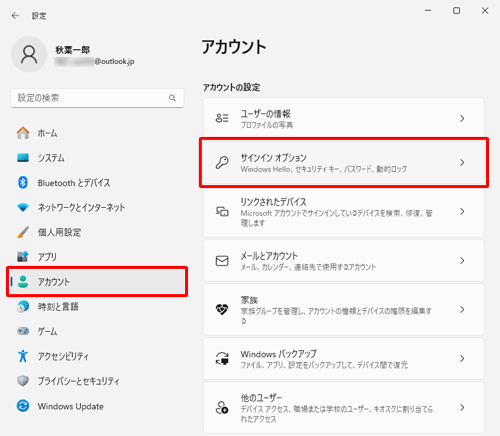Open リンクされたデバイス settings card
The width and height of the screenshot is (500, 436).
coord(344,211)
